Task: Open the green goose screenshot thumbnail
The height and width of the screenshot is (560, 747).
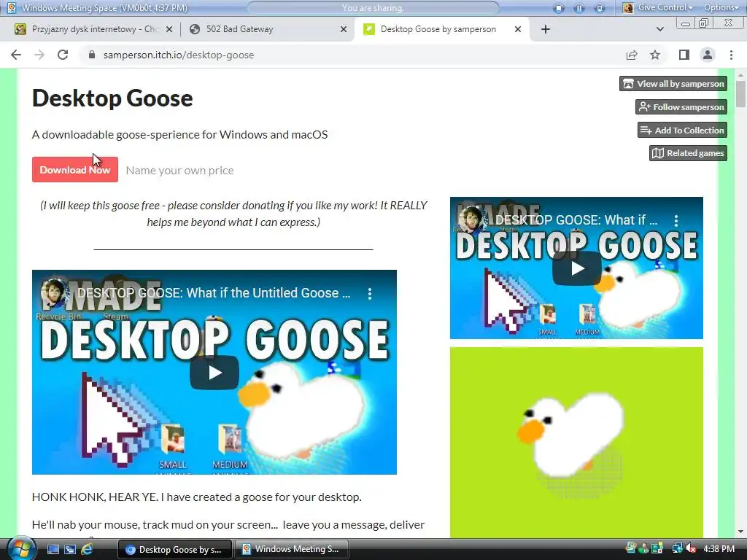Action: pos(576,443)
